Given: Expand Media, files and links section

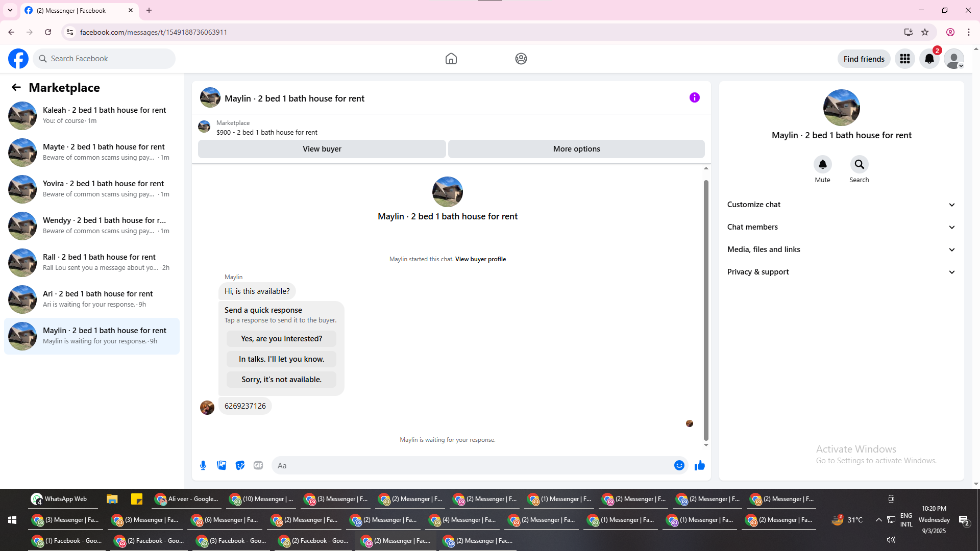Looking at the screenshot, I should [841, 249].
